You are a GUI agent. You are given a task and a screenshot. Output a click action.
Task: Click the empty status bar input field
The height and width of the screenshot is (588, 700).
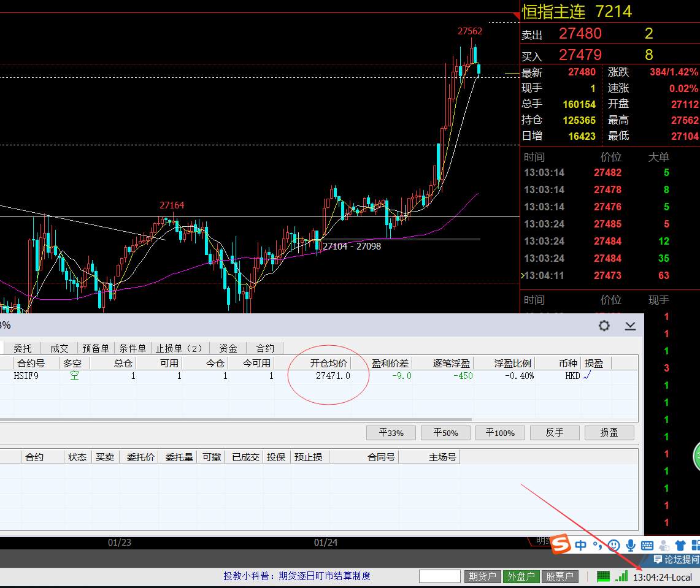tap(439, 576)
